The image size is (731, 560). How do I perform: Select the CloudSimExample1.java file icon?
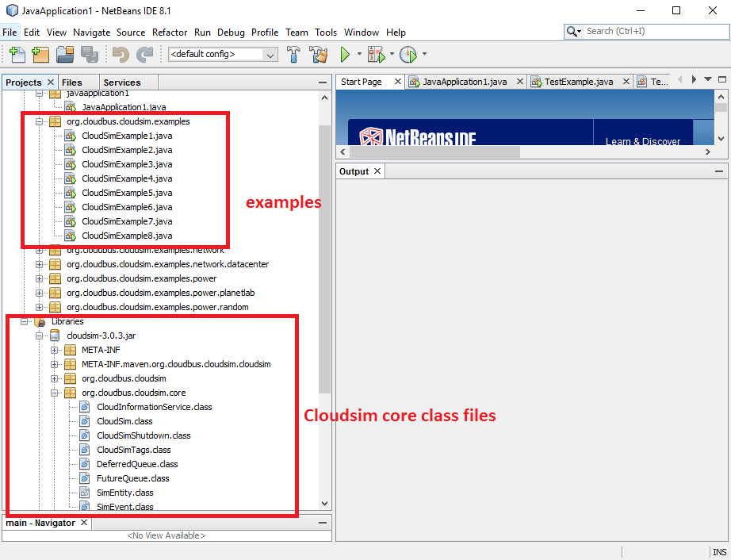[x=71, y=136]
